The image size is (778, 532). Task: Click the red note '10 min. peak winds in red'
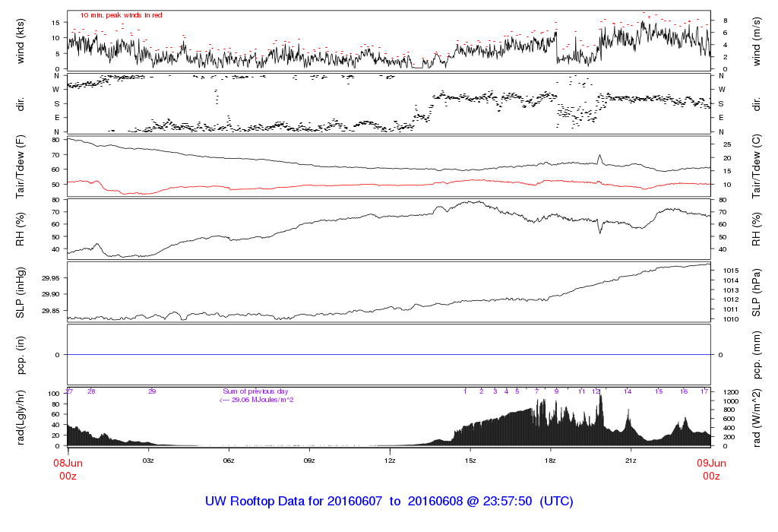[x=122, y=15]
